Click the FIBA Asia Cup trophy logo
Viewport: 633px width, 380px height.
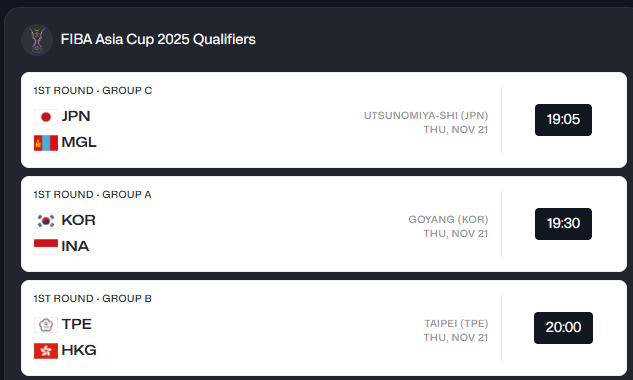[x=37, y=40]
